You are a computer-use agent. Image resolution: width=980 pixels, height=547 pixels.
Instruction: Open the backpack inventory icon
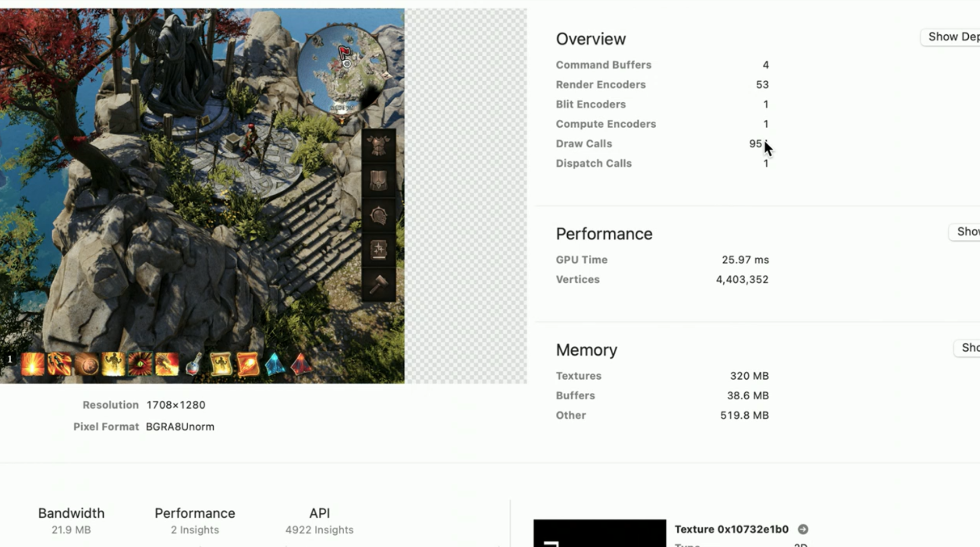[379, 180]
